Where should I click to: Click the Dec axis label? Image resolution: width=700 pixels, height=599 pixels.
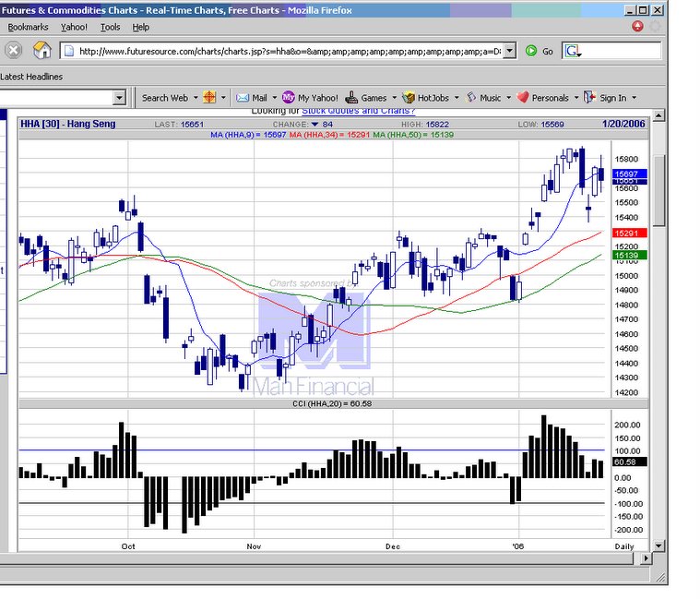pos(393,546)
